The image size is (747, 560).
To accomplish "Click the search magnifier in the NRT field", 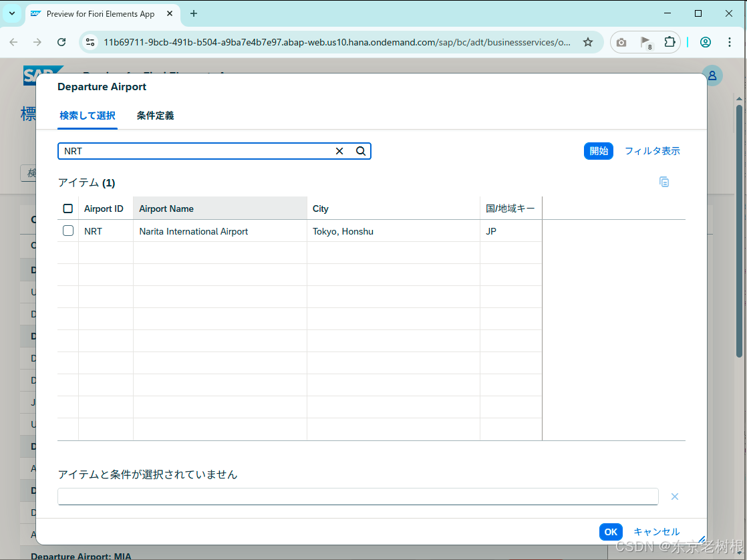I will (x=361, y=151).
